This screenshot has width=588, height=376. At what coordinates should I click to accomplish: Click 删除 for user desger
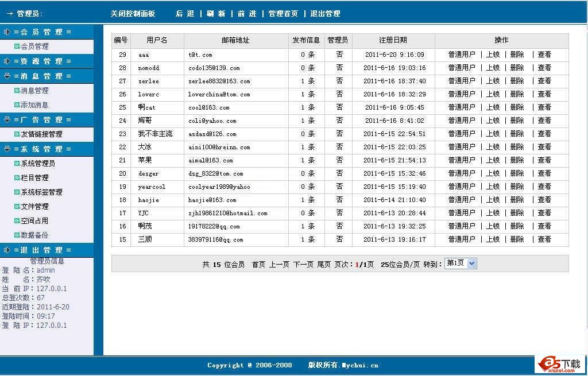tap(517, 173)
